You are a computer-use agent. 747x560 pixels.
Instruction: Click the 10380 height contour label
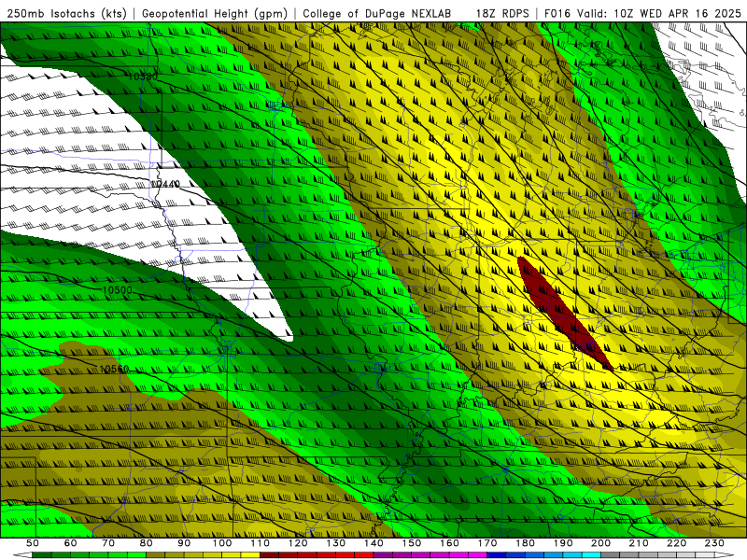pyautogui.click(x=143, y=77)
